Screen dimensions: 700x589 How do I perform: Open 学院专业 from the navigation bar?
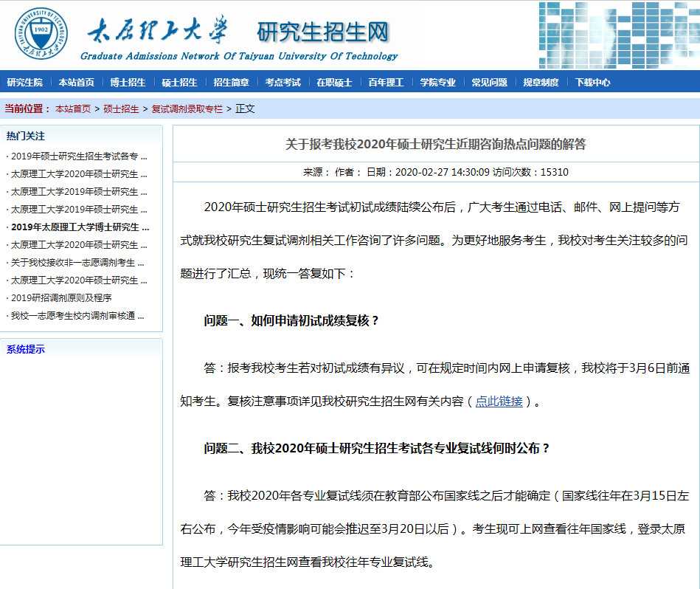point(437,83)
